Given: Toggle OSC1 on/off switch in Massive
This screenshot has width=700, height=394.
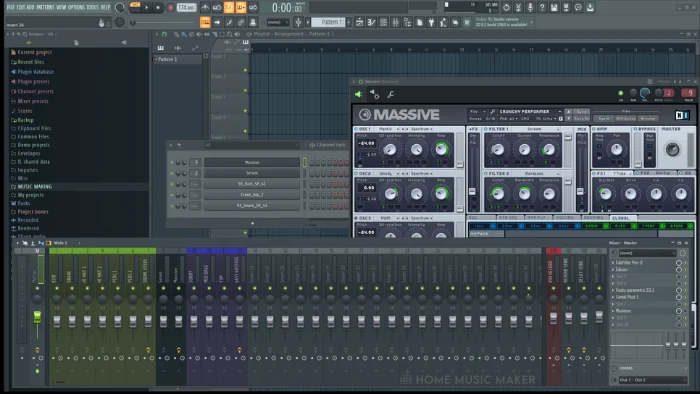Looking at the screenshot, I should pos(356,129).
